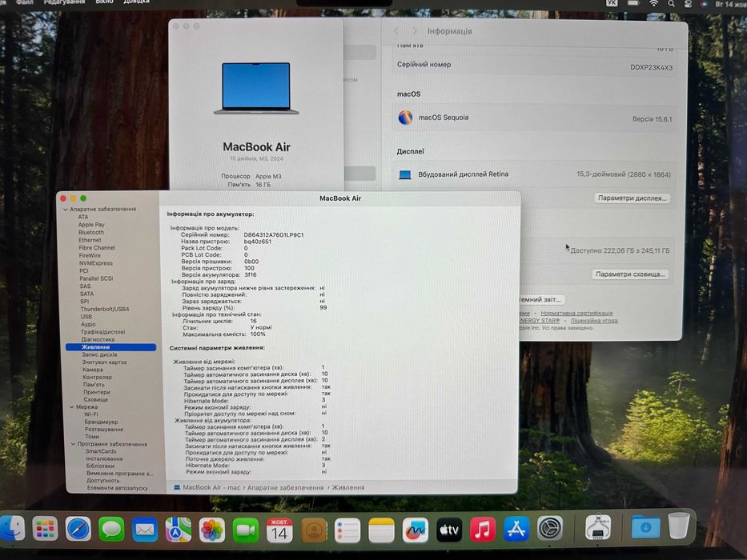This screenshot has width=747, height=560.
Task: Select Thunderbolt/USB4 in the sidebar
Action: point(105,309)
